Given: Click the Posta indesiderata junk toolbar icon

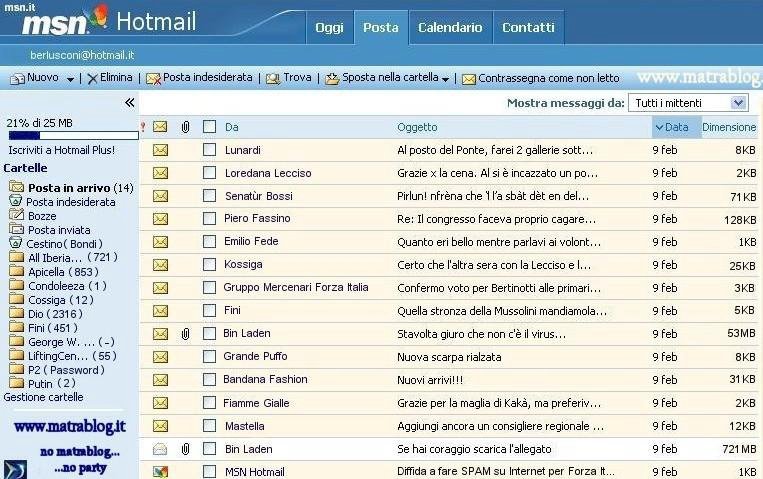Looking at the screenshot, I should pos(153,78).
